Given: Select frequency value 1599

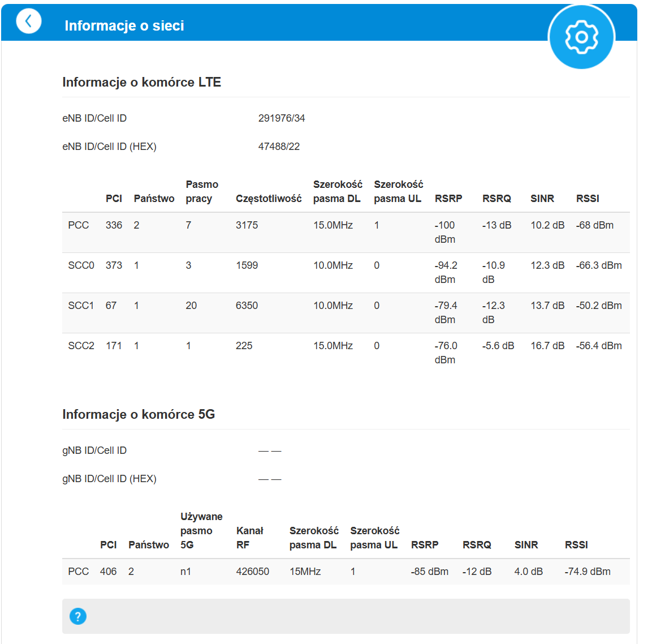Looking at the screenshot, I should click(x=247, y=265).
